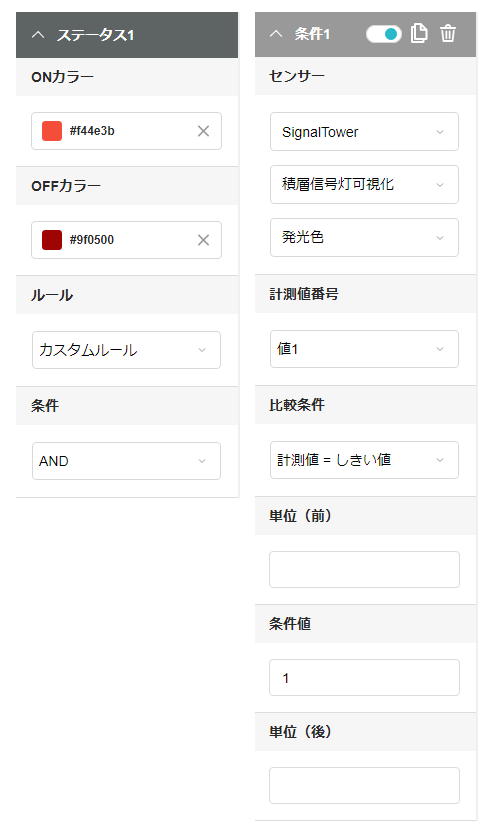Image resolution: width=504 pixels, height=832 pixels.
Task: Open the AND condition dropdown
Action: (126, 461)
